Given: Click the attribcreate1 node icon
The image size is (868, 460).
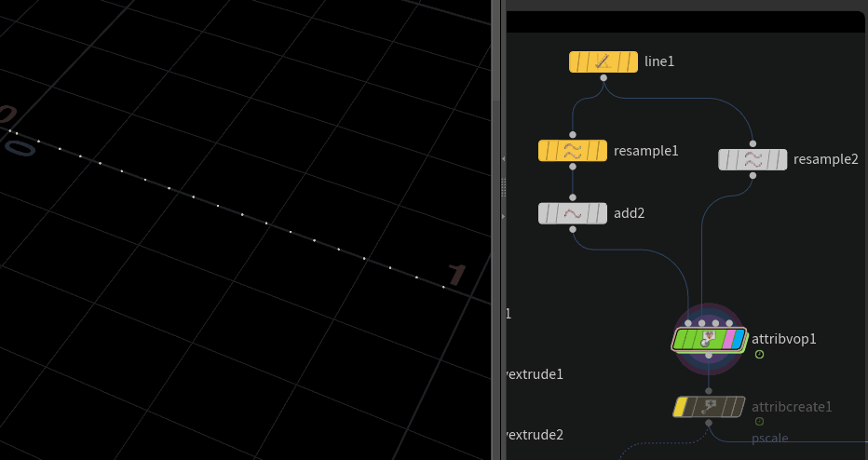Looking at the screenshot, I should coord(709,407).
